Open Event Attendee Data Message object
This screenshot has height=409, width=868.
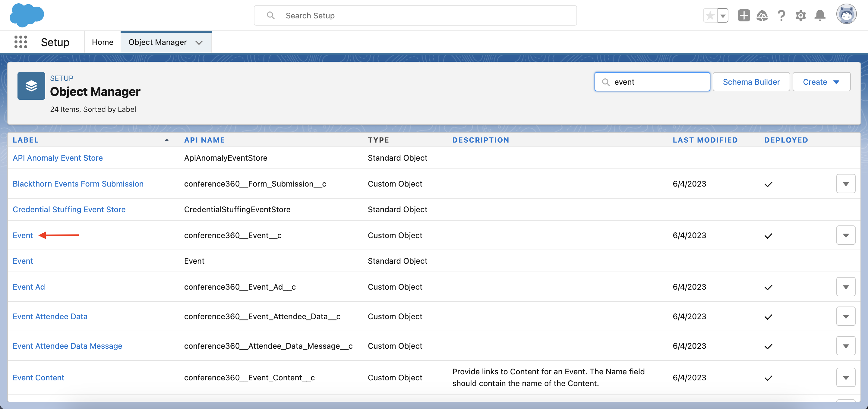click(68, 346)
